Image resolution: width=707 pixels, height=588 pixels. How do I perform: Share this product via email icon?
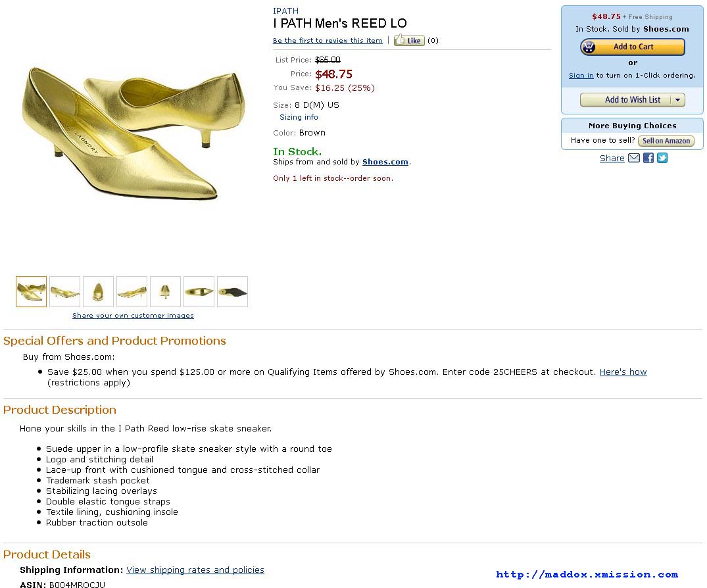pyautogui.click(x=634, y=158)
